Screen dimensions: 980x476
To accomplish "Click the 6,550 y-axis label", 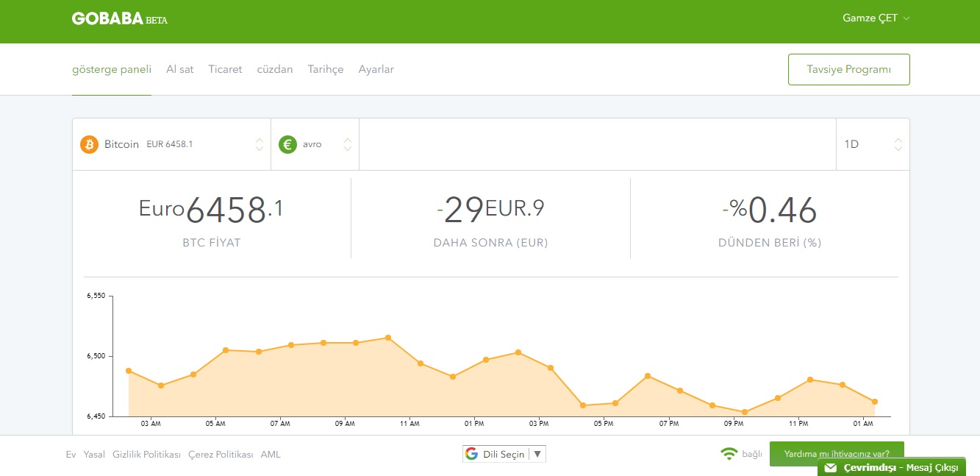I will coord(96,296).
